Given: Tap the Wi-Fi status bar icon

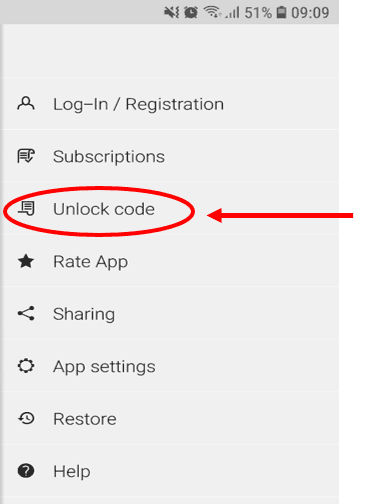Looking at the screenshot, I should pos(212,12).
